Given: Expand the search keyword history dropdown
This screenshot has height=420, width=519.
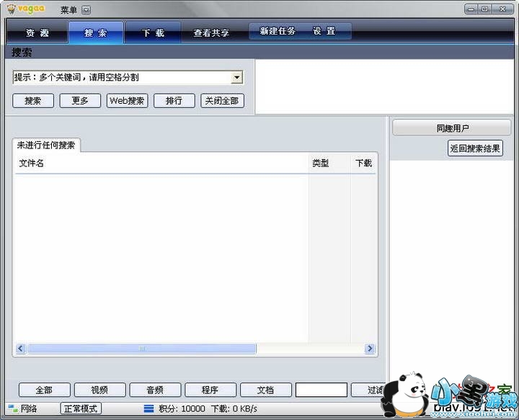Looking at the screenshot, I should (236, 77).
